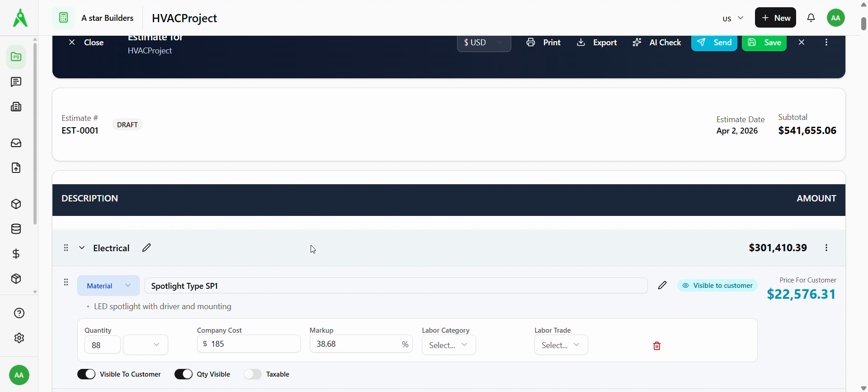868x392 pixels.
Task: Click the Export option
Action: click(x=597, y=43)
